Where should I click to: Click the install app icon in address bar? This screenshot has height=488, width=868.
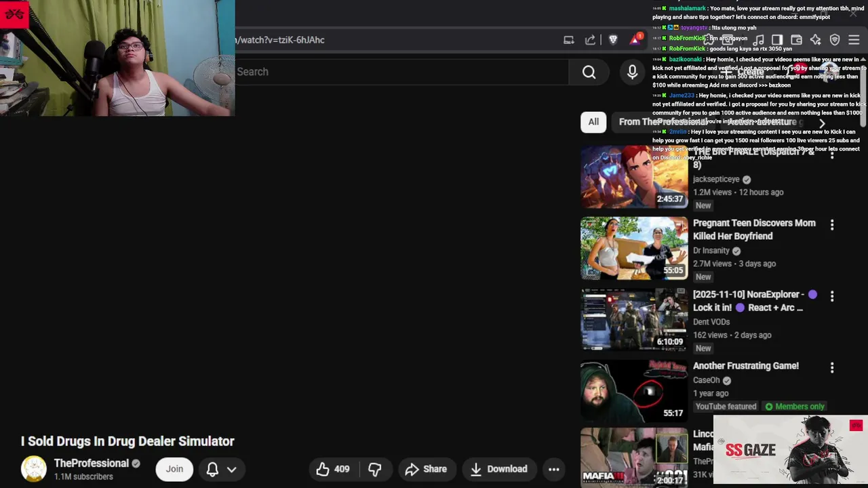click(x=569, y=40)
